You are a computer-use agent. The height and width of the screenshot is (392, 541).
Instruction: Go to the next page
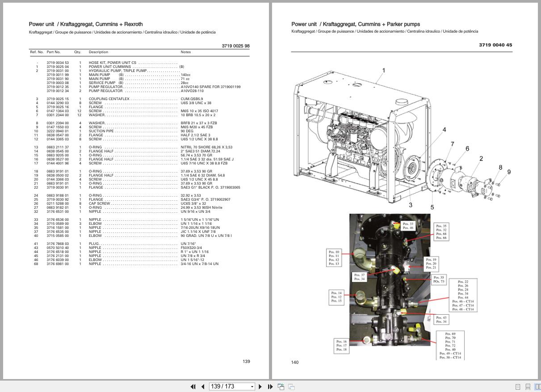click(x=260, y=387)
